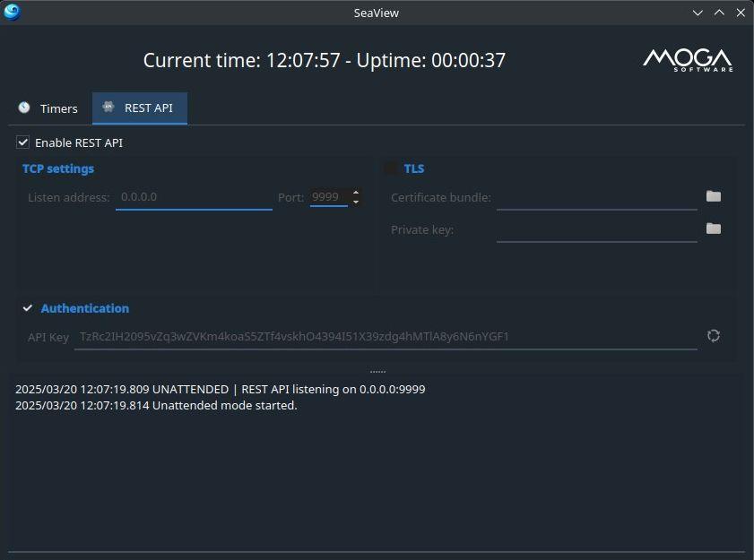Image resolution: width=754 pixels, height=560 pixels.
Task: Toggle the Authentication checkbox
Action: click(x=28, y=308)
